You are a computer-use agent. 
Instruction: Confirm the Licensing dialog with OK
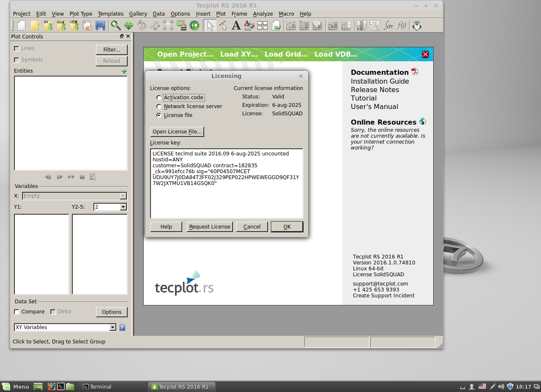pos(287,227)
